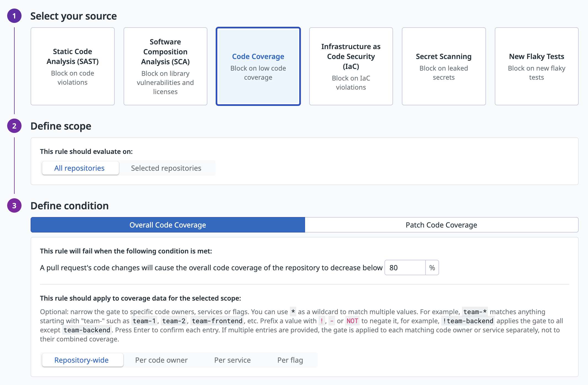Pick Infrastructure as Code Security card
588x385 pixels.
click(351, 66)
